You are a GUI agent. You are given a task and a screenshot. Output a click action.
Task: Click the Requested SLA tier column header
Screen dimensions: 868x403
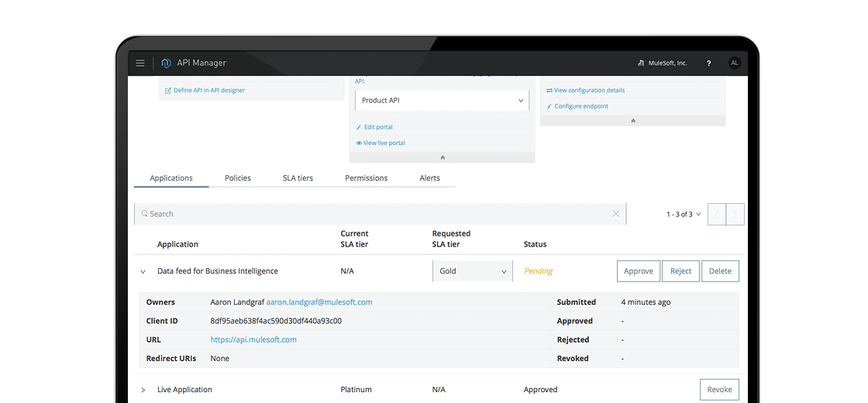pyautogui.click(x=451, y=239)
